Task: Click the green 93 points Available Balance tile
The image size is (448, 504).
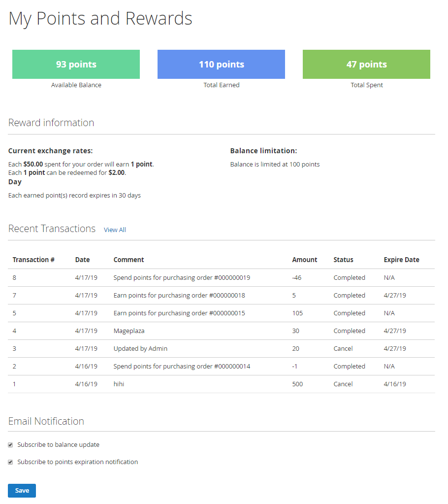Action: click(x=76, y=65)
